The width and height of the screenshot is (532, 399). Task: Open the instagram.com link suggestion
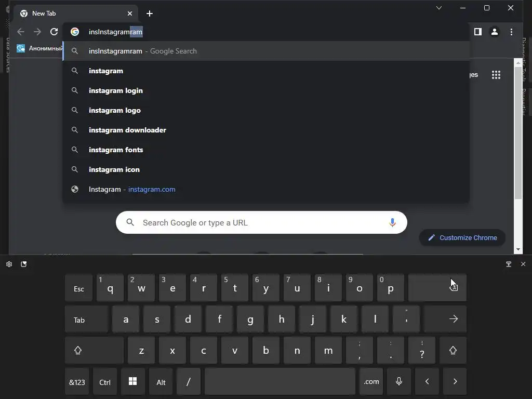267,189
